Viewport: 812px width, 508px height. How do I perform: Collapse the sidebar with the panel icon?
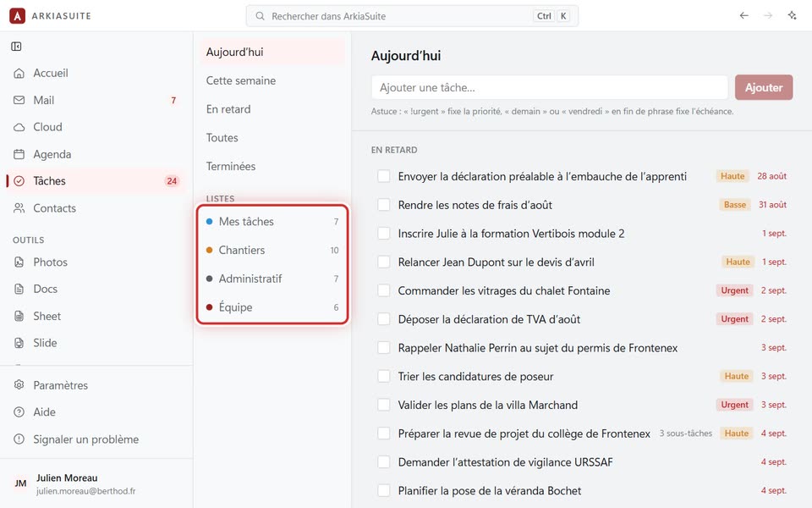(x=17, y=47)
